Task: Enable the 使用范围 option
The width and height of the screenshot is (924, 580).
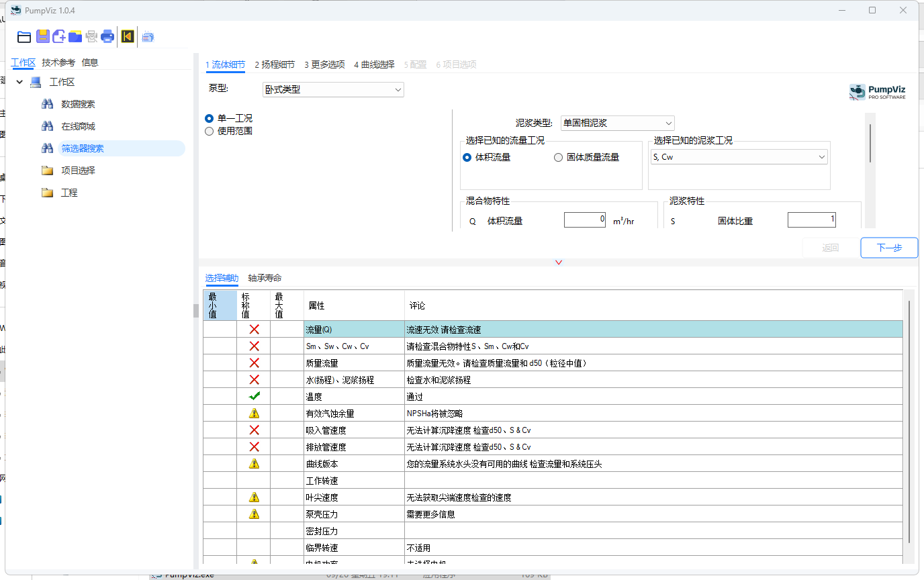Action: [x=209, y=130]
